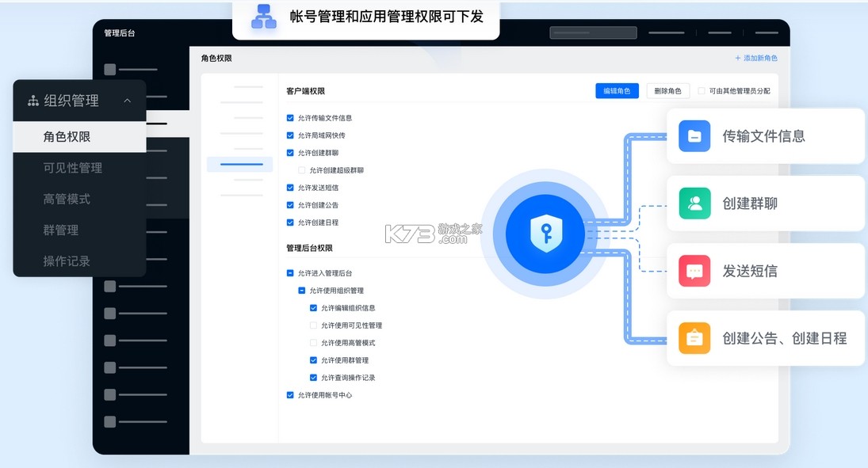Image resolution: width=868 pixels, height=468 pixels.
Task: Select 角色权限 in the sidebar
Action: tap(80, 137)
